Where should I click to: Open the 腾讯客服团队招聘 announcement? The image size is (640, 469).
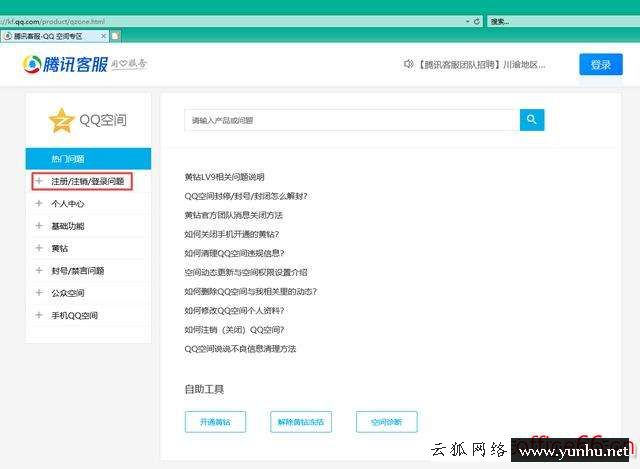point(481,64)
